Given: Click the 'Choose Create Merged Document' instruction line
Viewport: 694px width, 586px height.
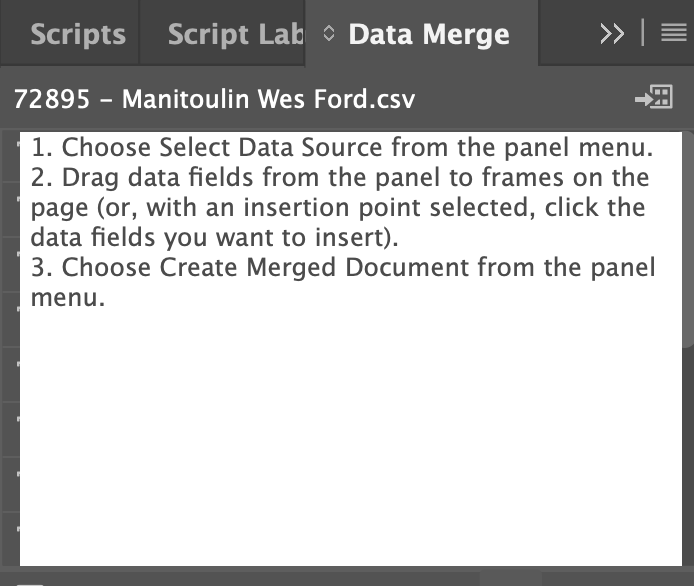Looking at the screenshot, I should click(343, 268).
